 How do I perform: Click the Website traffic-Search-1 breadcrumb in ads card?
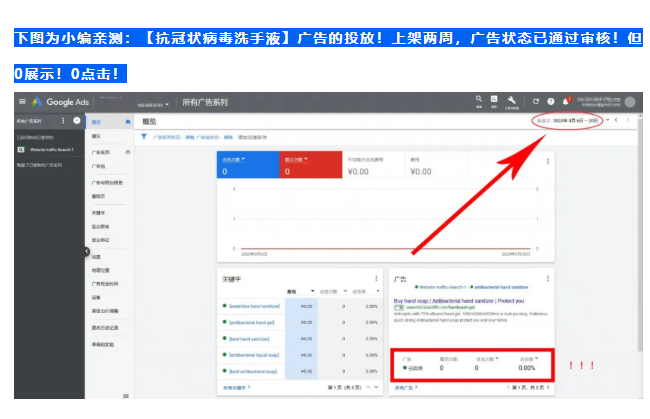(442, 287)
